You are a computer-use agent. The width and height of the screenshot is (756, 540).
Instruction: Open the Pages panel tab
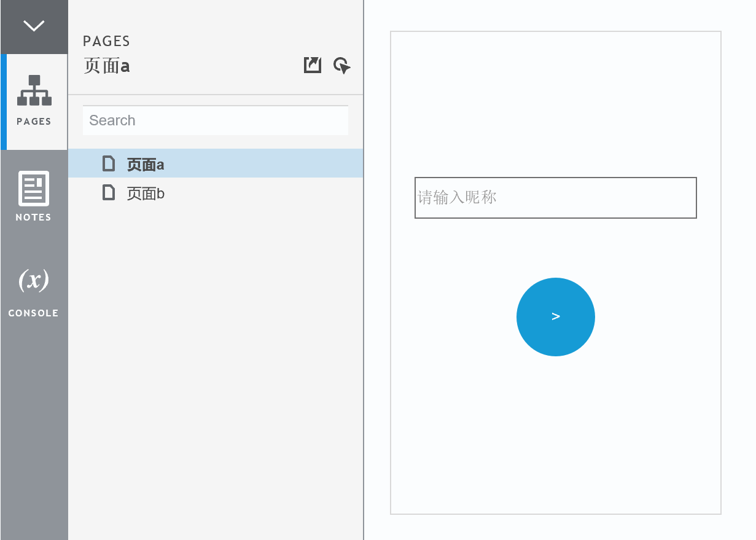tap(34, 101)
